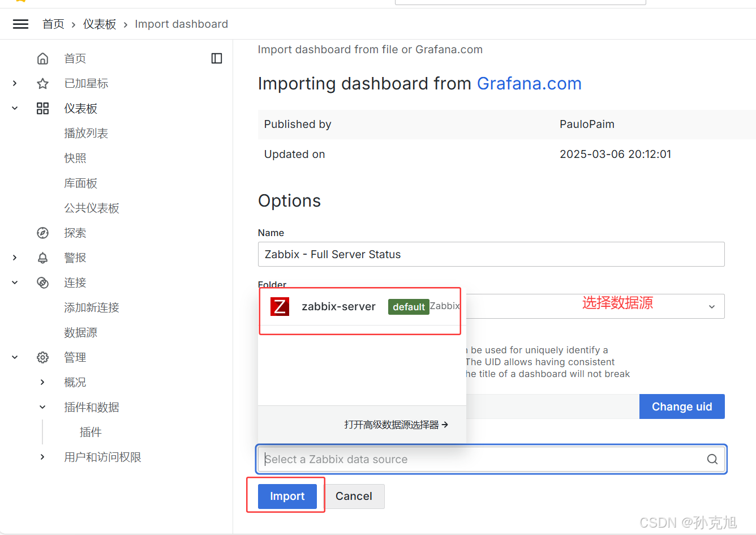This screenshot has height=535, width=756.
Task: Go to 数据源
Action: point(81,332)
